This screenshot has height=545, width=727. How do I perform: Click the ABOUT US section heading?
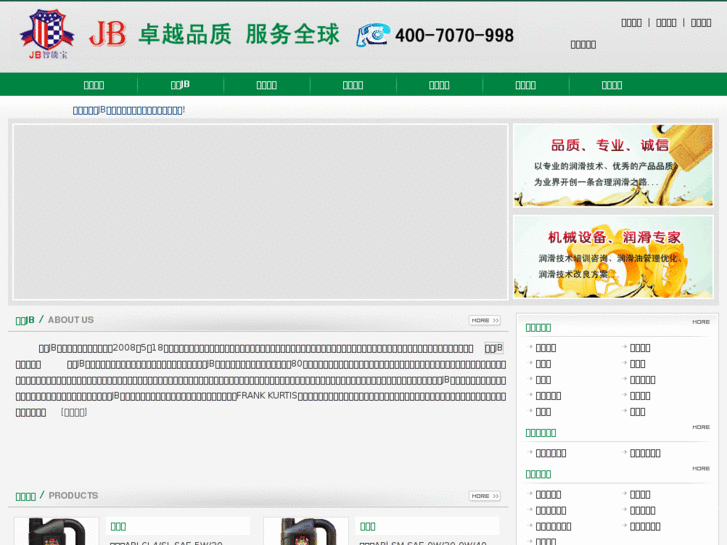click(71, 320)
